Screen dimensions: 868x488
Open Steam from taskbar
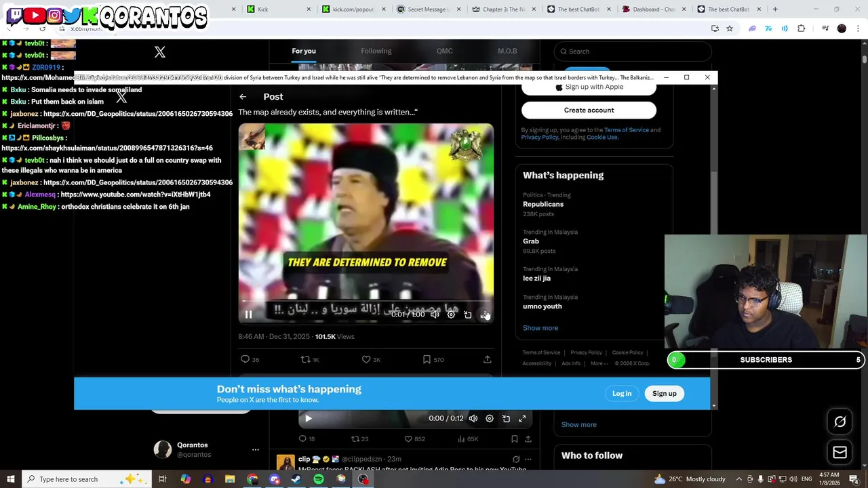point(296,479)
